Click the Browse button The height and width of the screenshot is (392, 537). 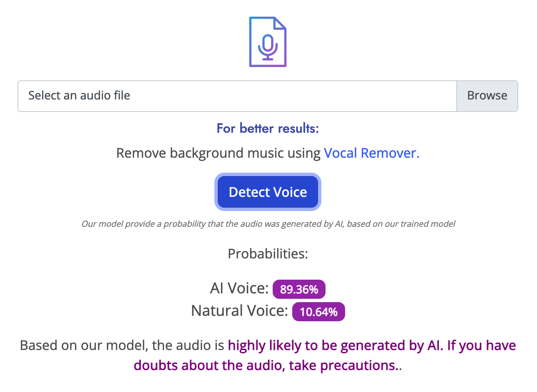click(x=487, y=96)
